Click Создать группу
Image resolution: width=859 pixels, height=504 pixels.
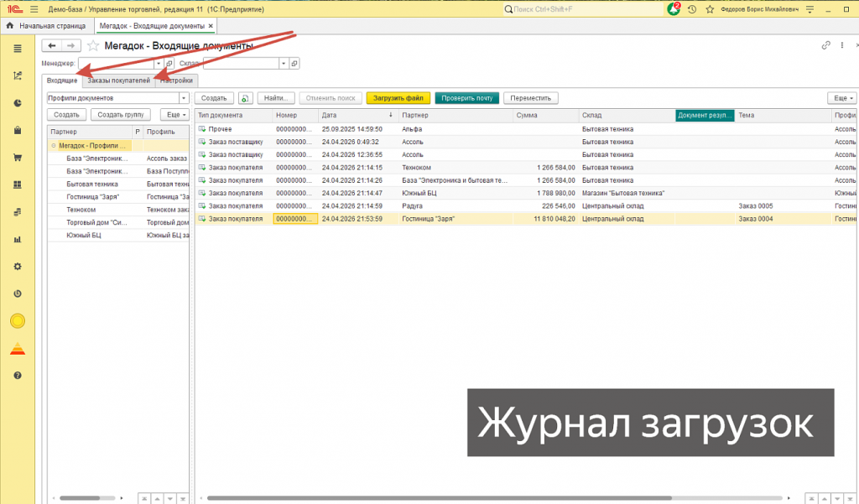[121, 115]
